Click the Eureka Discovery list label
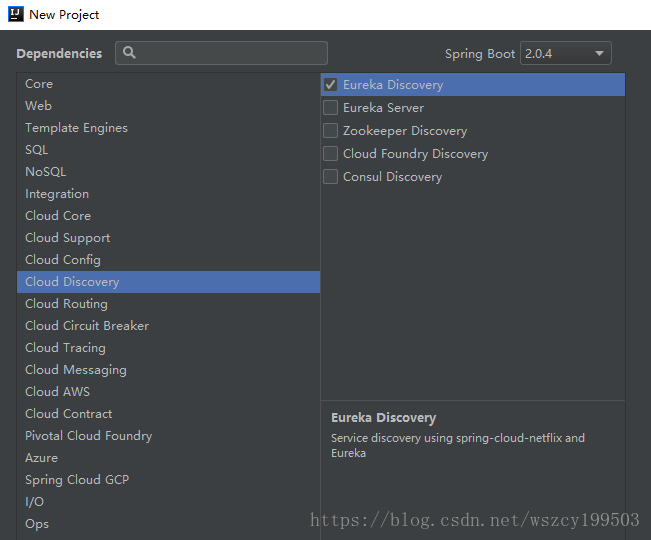Image resolution: width=651 pixels, height=540 pixels. pos(393,85)
